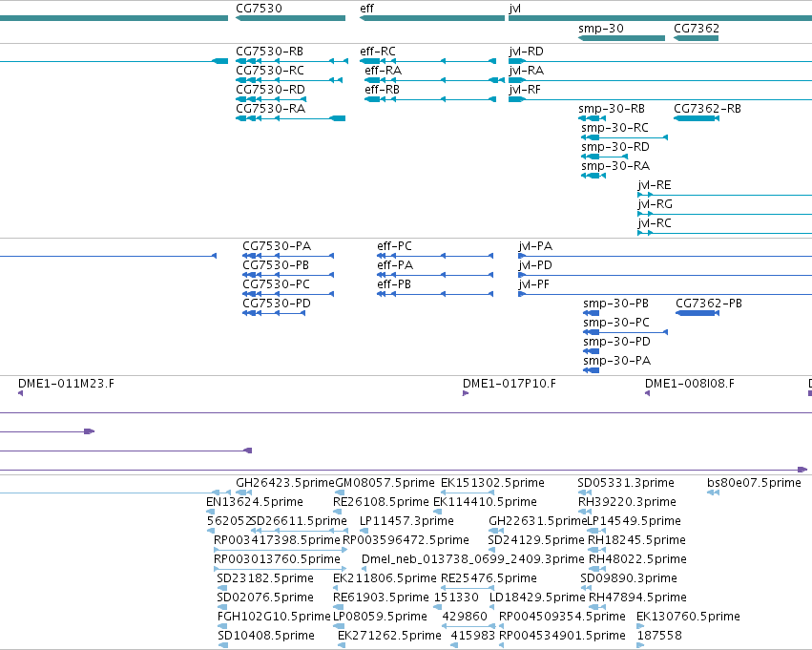Click the smp-30 gene feature

coord(621,38)
